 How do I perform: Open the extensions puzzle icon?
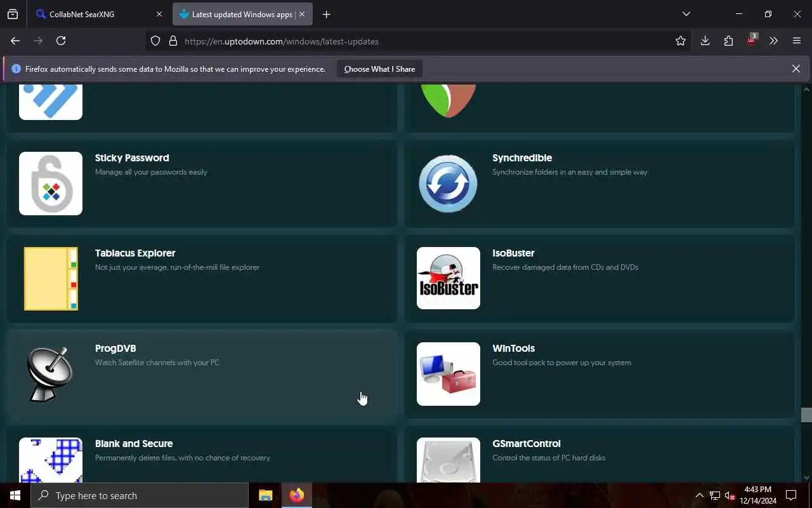(x=728, y=41)
